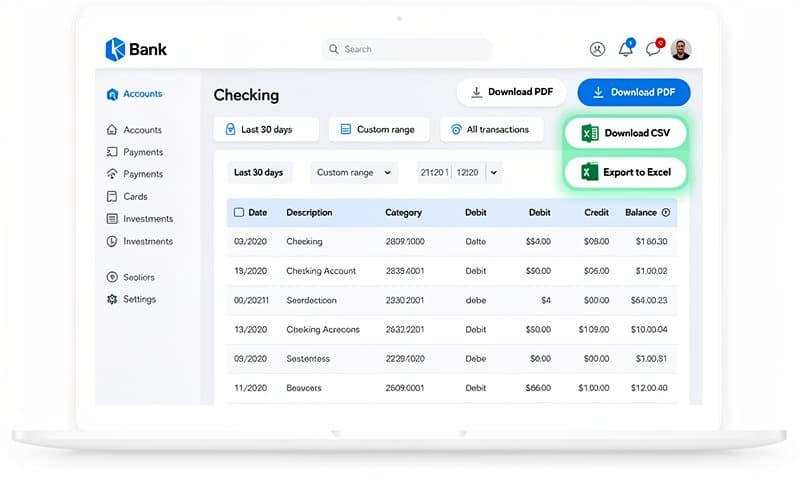
Task: Click the profile photo avatar
Action: pyautogui.click(x=681, y=49)
